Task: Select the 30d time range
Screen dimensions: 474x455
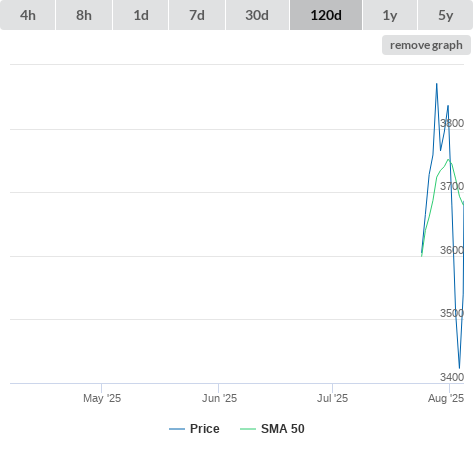Action: pyautogui.click(x=257, y=15)
